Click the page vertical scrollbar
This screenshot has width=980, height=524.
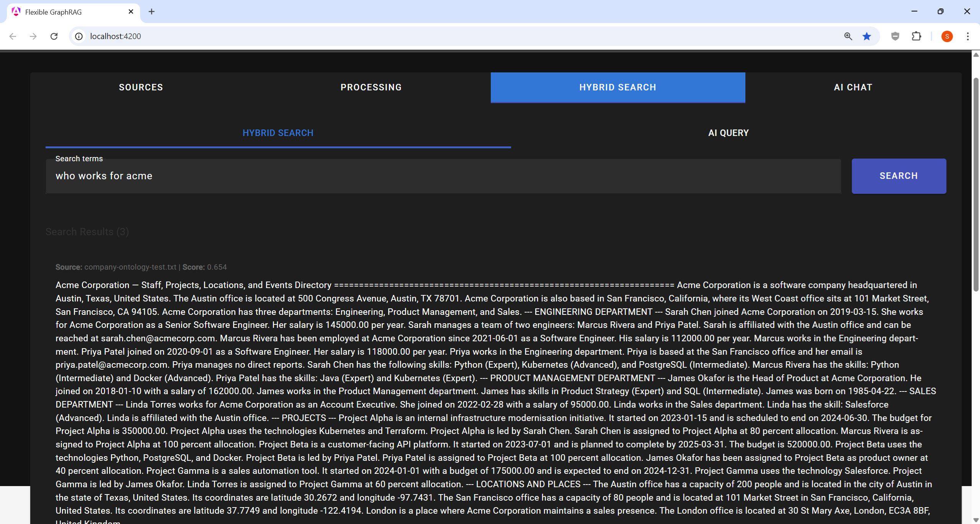tap(976, 184)
